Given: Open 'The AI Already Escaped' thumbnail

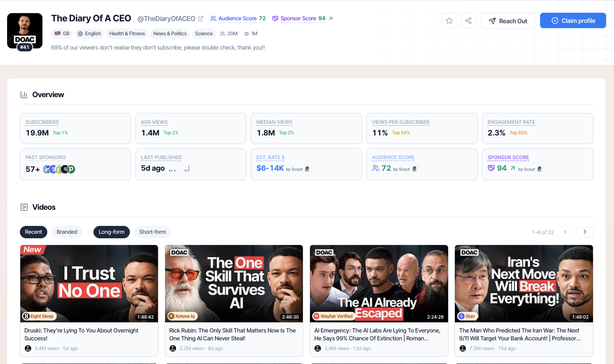Looking at the screenshot, I should click(x=379, y=284).
